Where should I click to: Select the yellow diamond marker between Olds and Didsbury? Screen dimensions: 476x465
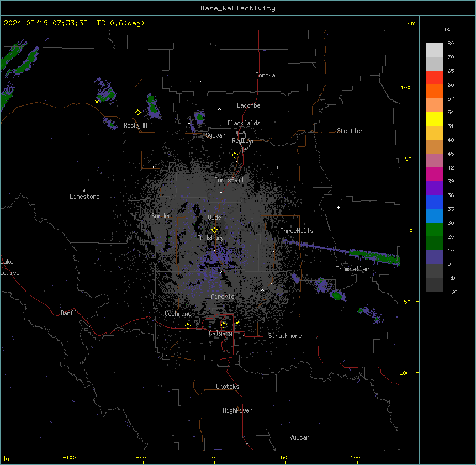[x=214, y=230]
